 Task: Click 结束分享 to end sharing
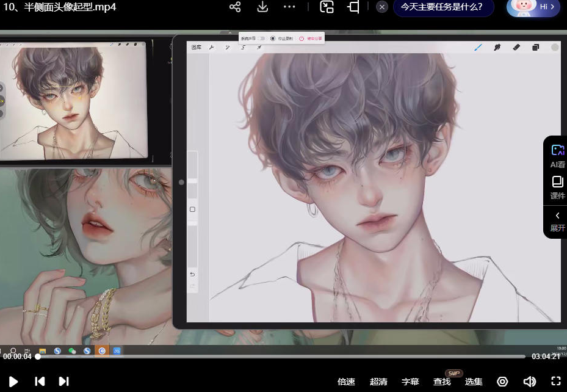point(311,38)
